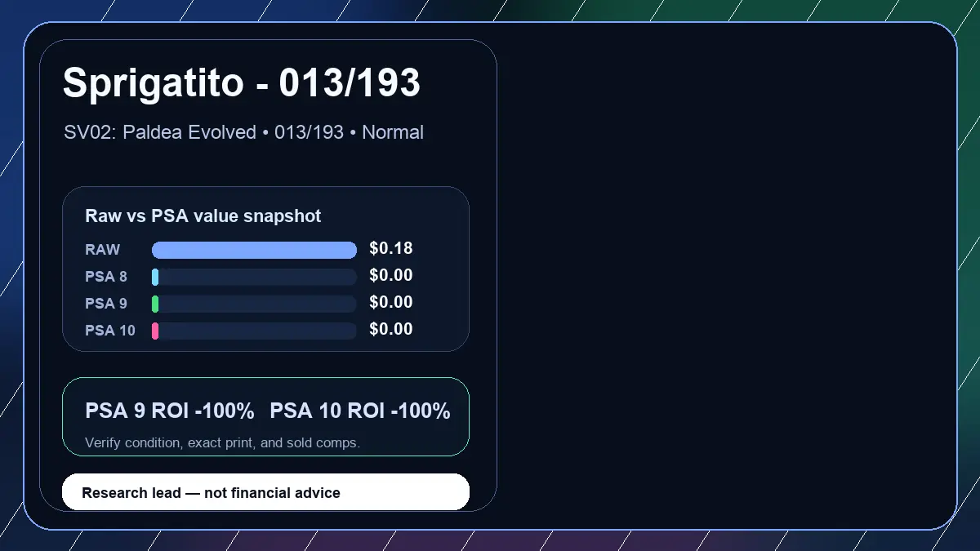This screenshot has height=551, width=980.
Task: Click the PSA 9 ROI -100% text
Action: 170,411
